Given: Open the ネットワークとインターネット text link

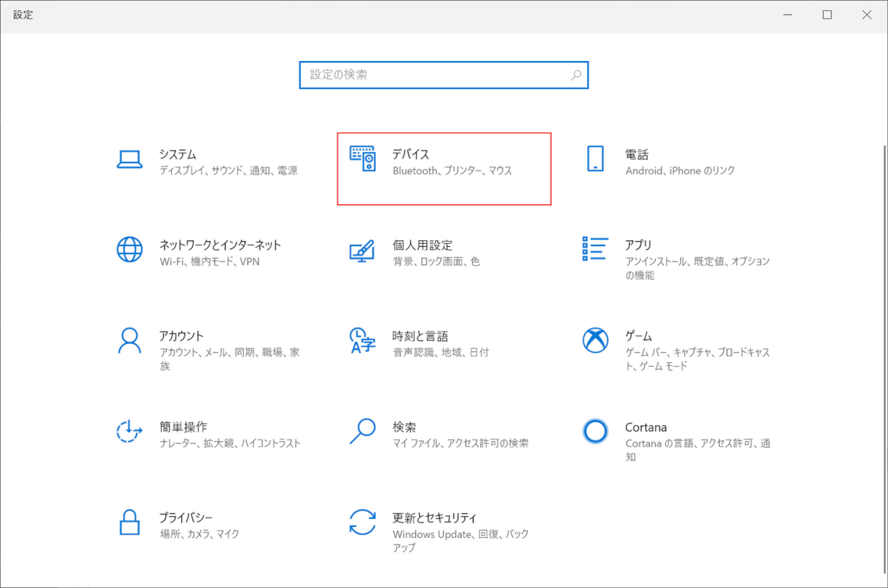Looking at the screenshot, I should [220, 245].
